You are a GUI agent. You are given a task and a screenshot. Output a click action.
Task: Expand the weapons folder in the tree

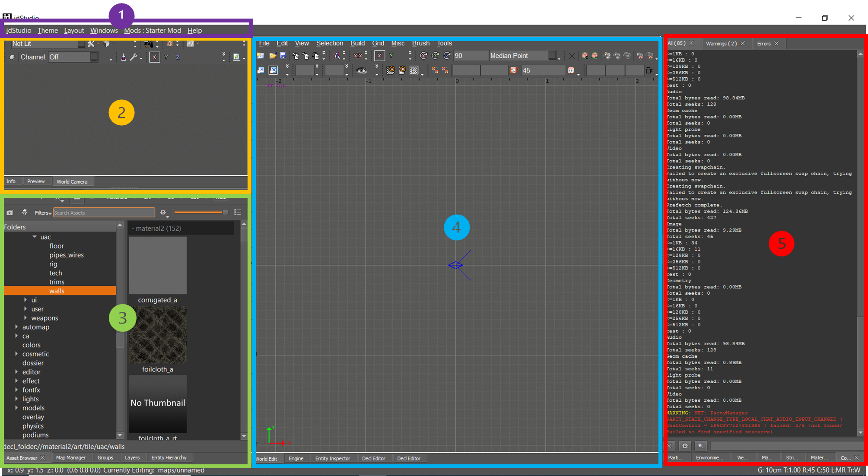click(x=25, y=318)
